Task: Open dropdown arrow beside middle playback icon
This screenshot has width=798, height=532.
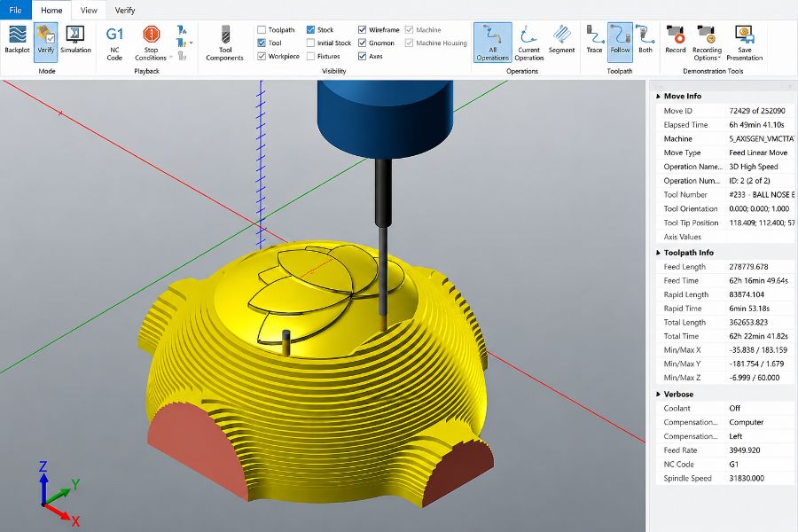Action: (x=191, y=43)
